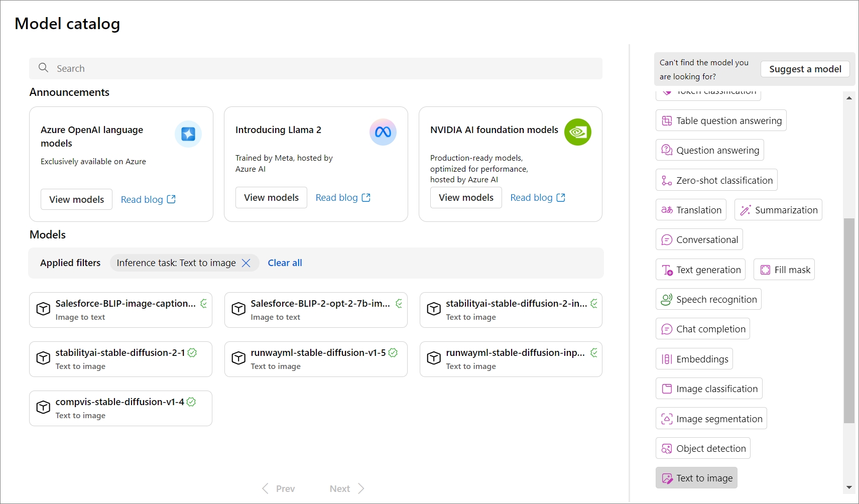Click verified badge on compvis-stable-diffusion-v1-4
Screen dimensions: 859x504
pos(191,402)
